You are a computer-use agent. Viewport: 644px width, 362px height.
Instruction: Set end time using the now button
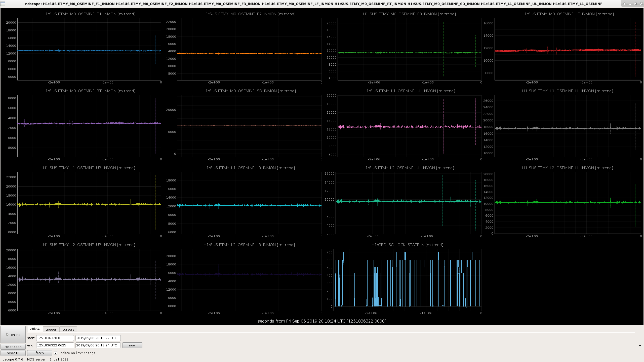tap(132, 345)
